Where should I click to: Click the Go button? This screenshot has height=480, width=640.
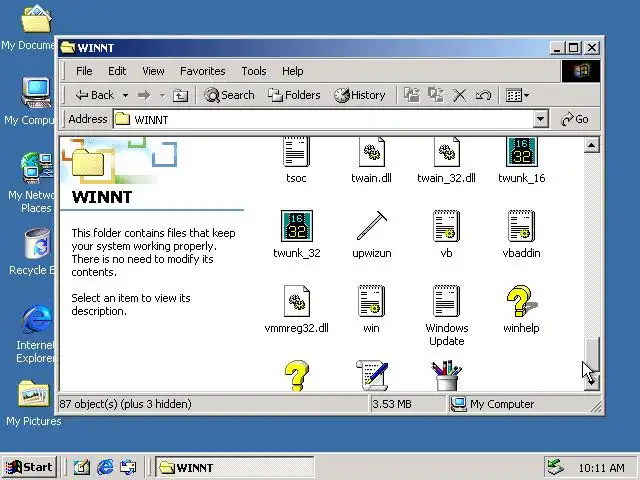click(574, 119)
